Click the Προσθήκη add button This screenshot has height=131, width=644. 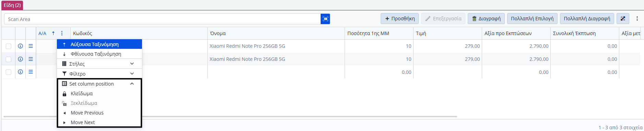399,19
